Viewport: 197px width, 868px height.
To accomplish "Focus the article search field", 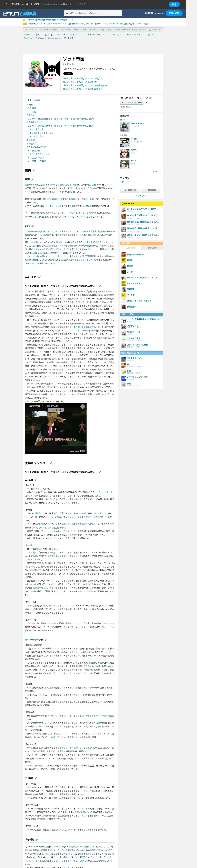I will [x=93, y=13].
